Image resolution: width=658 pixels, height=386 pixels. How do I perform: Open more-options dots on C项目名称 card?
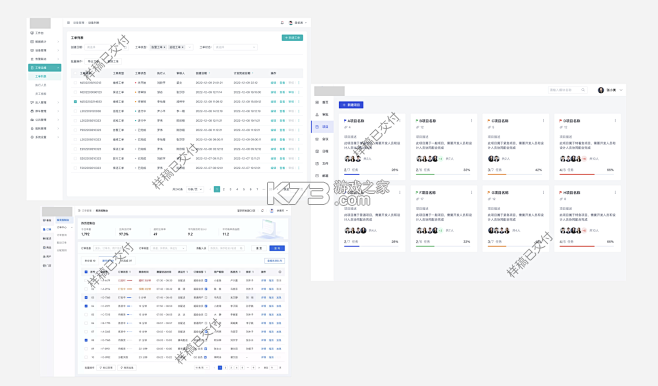(x=543, y=121)
